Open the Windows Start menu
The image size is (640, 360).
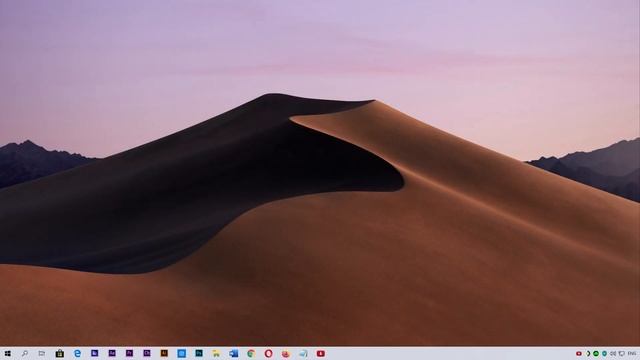(x=7, y=353)
